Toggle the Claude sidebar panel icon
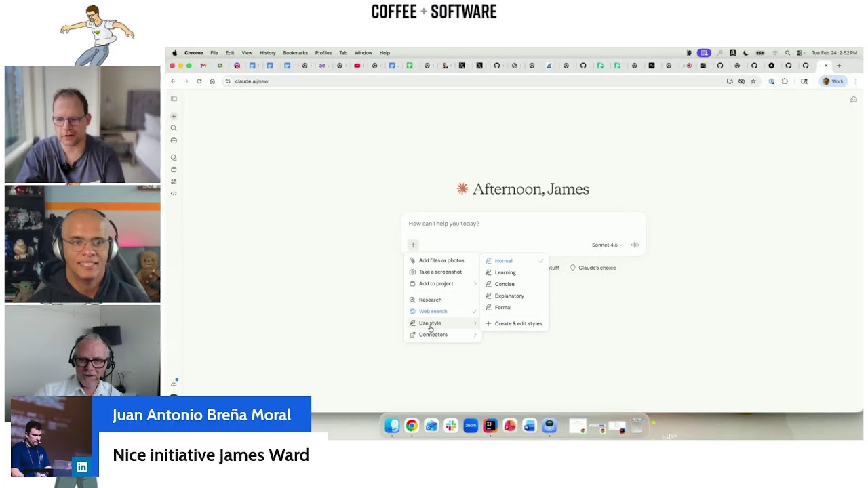Image resolution: width=868 pixels, height=488 pixels. tap(174, 99)
